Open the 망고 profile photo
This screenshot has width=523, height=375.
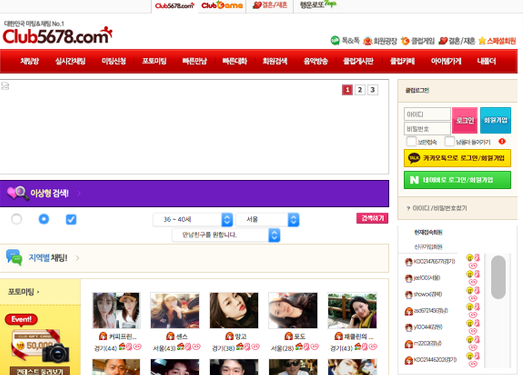(x=234, y=311)
